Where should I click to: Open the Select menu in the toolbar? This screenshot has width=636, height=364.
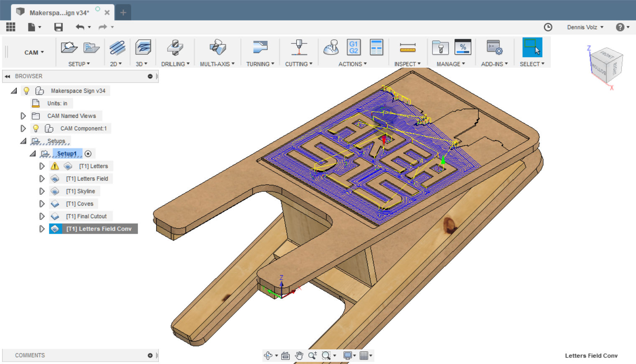point(532,64)
